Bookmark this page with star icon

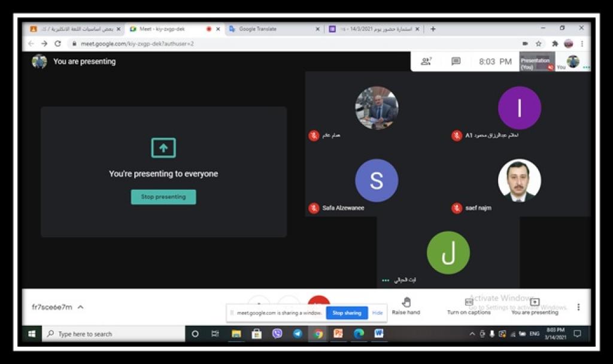539,44
